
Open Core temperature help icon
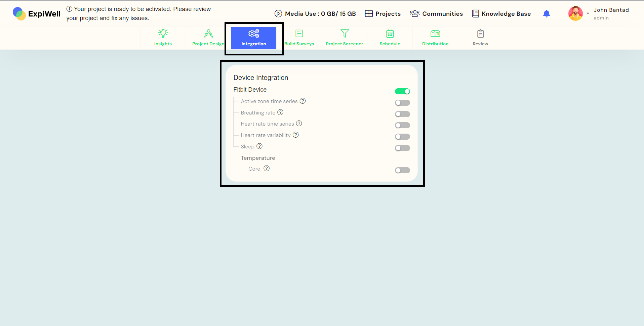(267, 169)
